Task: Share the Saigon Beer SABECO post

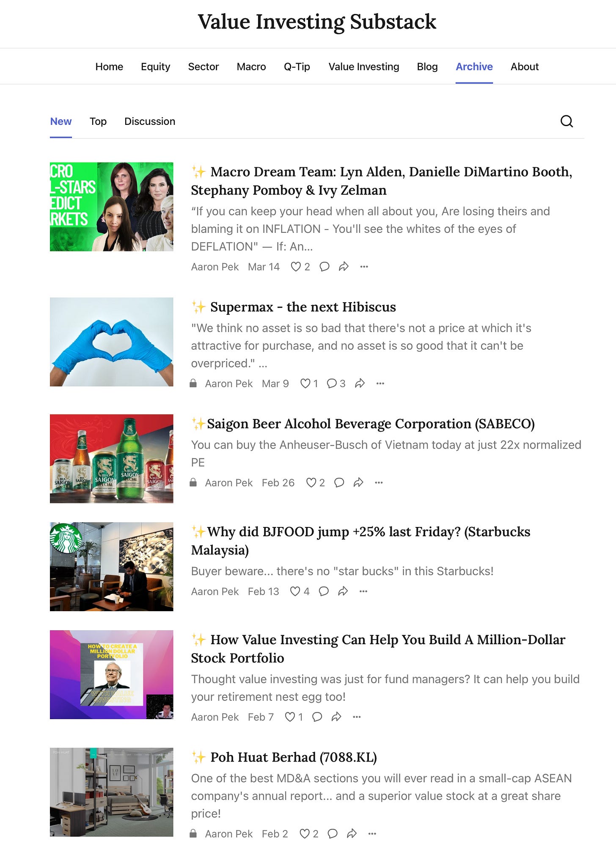Action: (x=359, y=483)
